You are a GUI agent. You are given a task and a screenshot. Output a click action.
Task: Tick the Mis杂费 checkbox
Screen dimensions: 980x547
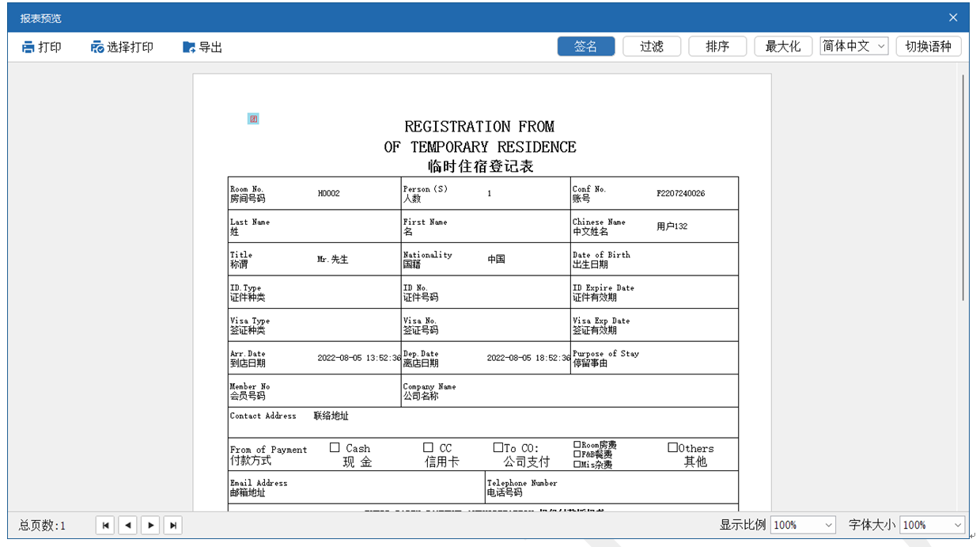577,465
